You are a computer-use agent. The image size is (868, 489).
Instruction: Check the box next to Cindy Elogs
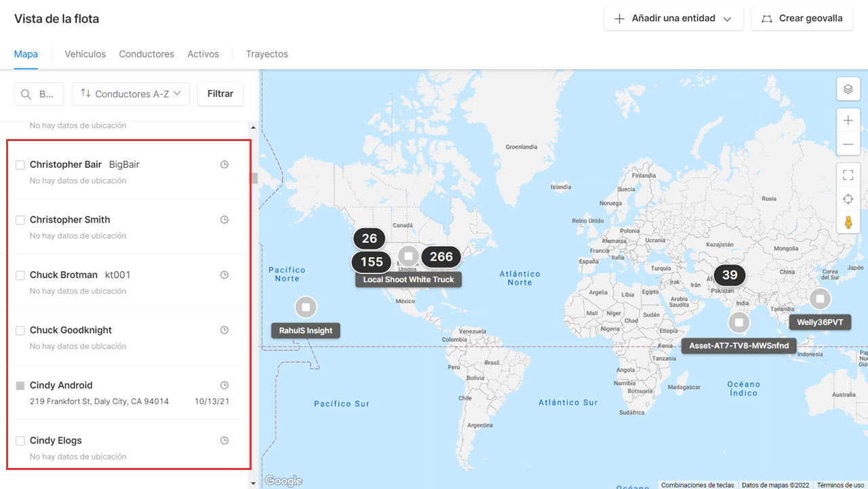click(x=20, y=440)
